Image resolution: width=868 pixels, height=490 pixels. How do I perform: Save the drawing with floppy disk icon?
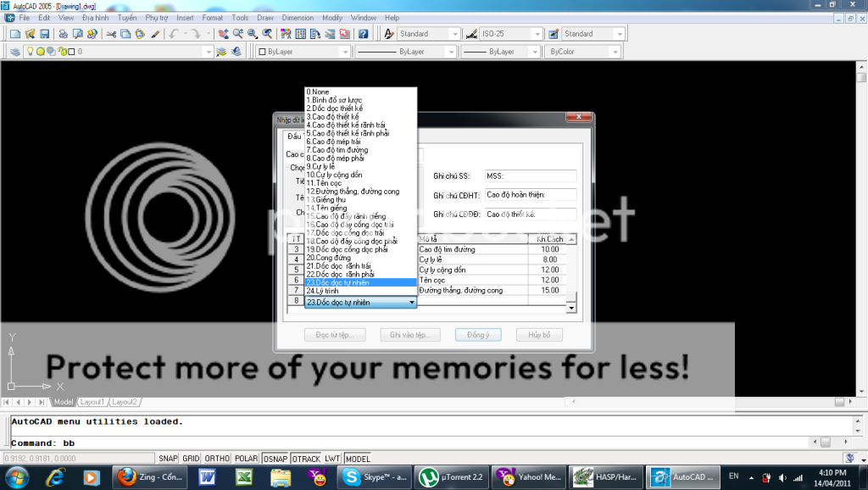pyautogui.click(x=45, y=34)
